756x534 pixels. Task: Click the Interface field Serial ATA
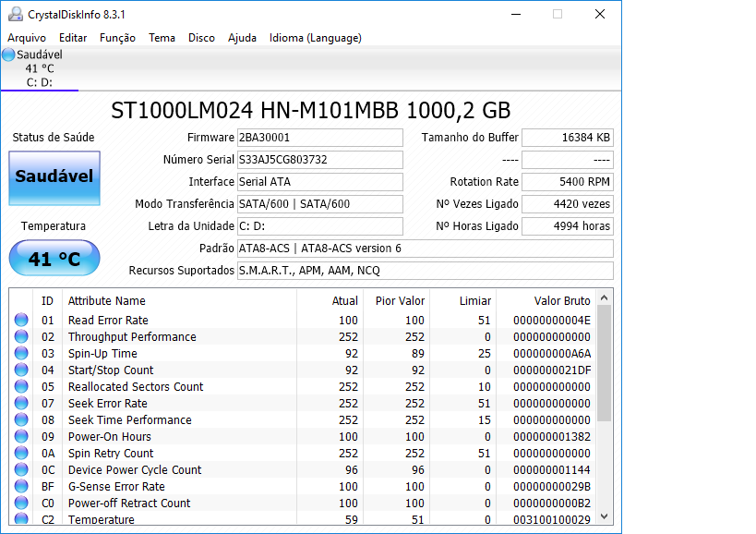point(319,182)
